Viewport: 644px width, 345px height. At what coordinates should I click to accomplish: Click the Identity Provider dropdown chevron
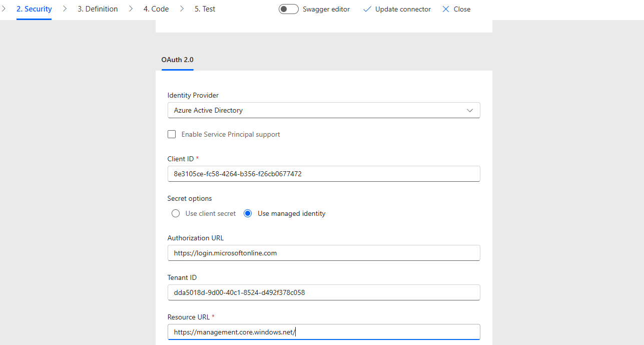coord(469,110)
